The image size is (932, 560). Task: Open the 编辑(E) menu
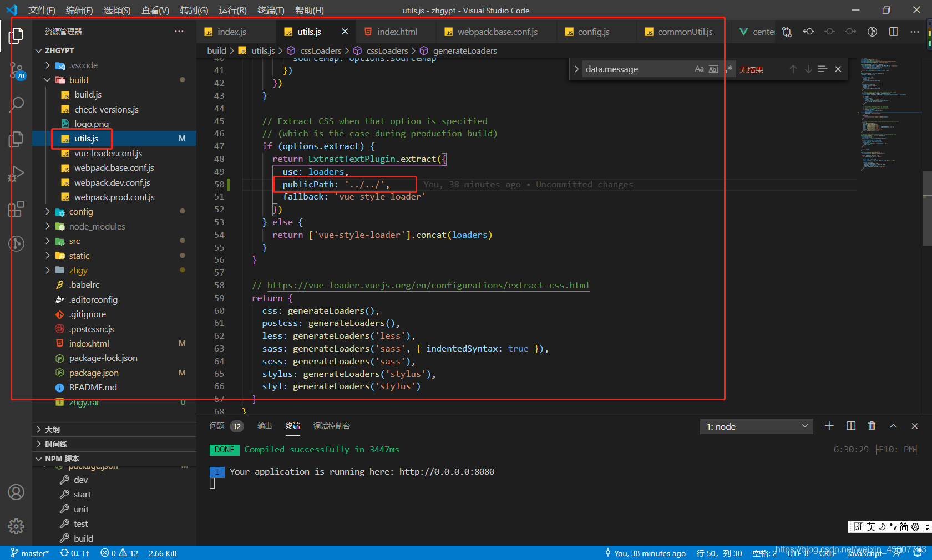(79, 10)
